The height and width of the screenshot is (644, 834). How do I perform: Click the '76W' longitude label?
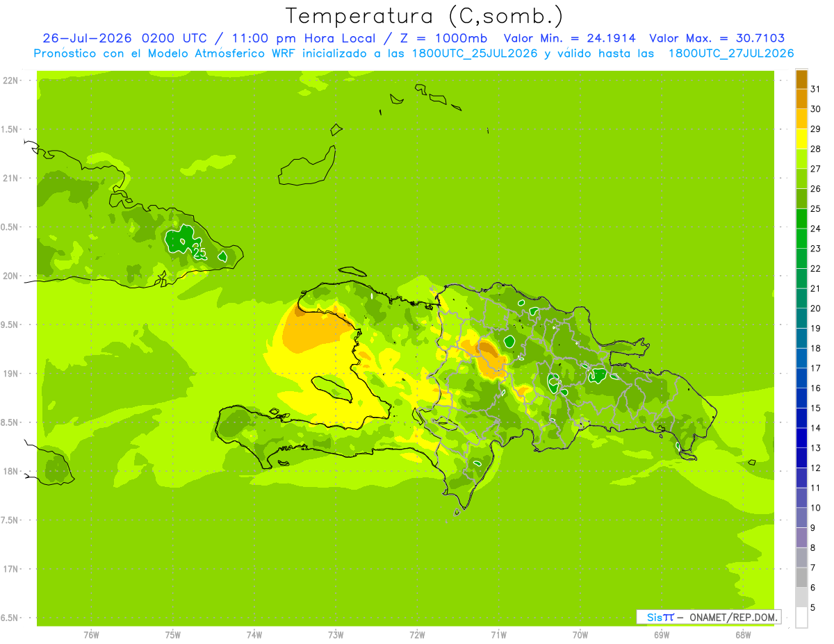point(91,634)
